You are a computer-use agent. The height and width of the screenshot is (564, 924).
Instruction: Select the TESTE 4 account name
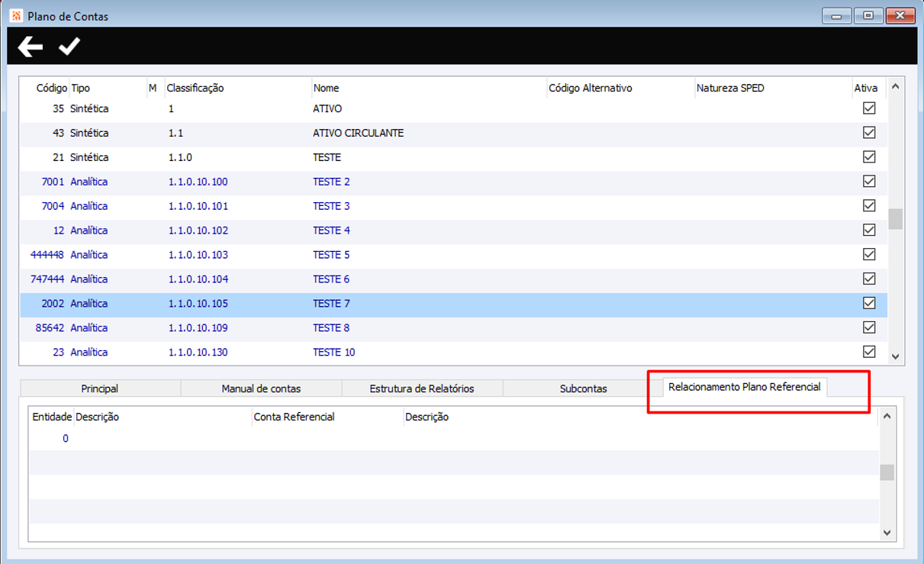click(x=331, y=230)
